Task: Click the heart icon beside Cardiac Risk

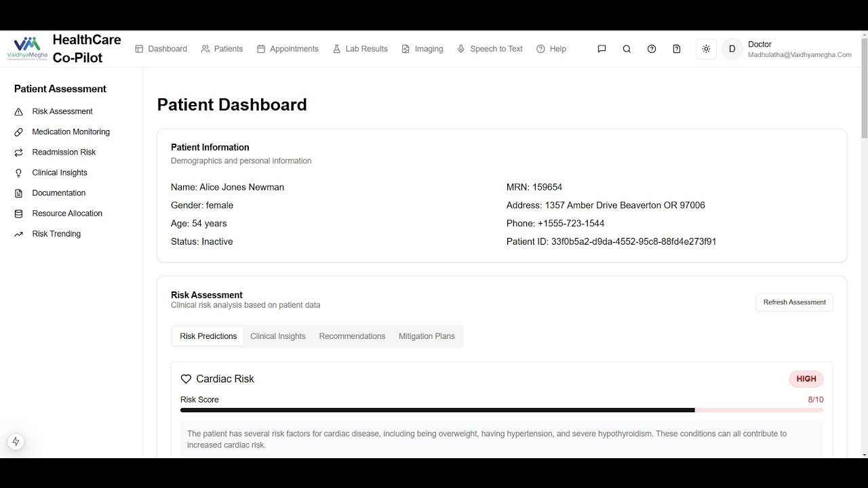Action: point(186,379)
